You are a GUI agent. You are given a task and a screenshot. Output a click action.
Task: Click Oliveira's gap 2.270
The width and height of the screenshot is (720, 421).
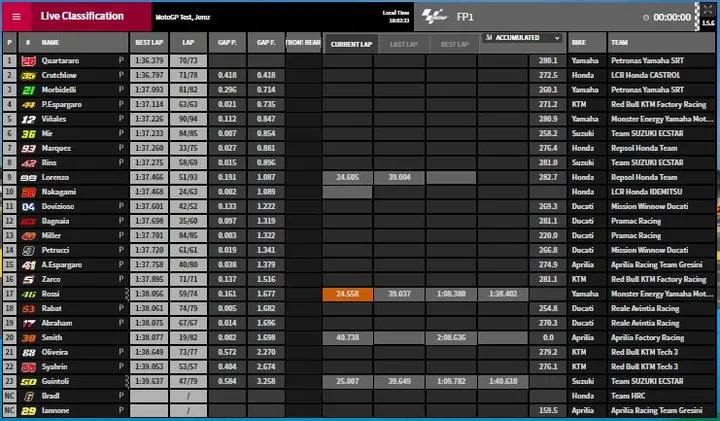[x=266, y=353]
